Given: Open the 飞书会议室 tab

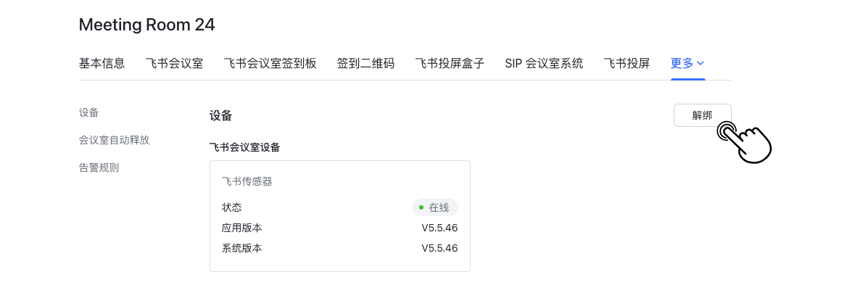Looking at the screenshot, I should click(174, 63).
